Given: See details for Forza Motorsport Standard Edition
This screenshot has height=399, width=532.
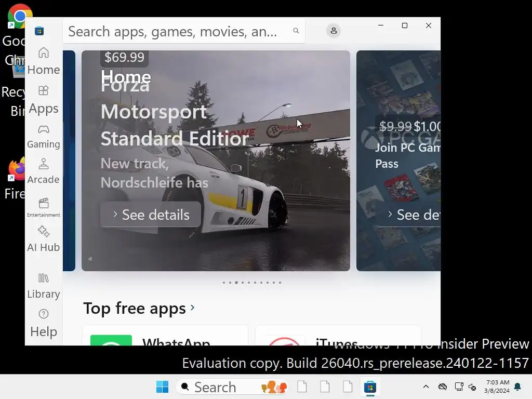Looking at the screenshot, I should 151,215.
